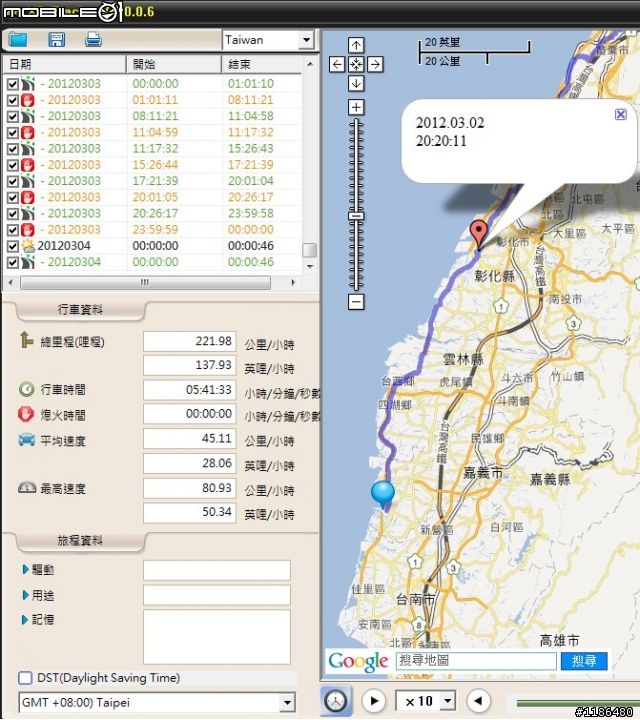Click red stop icon in row starting 23:59:59
640x720 pixels.
[28, 230]
